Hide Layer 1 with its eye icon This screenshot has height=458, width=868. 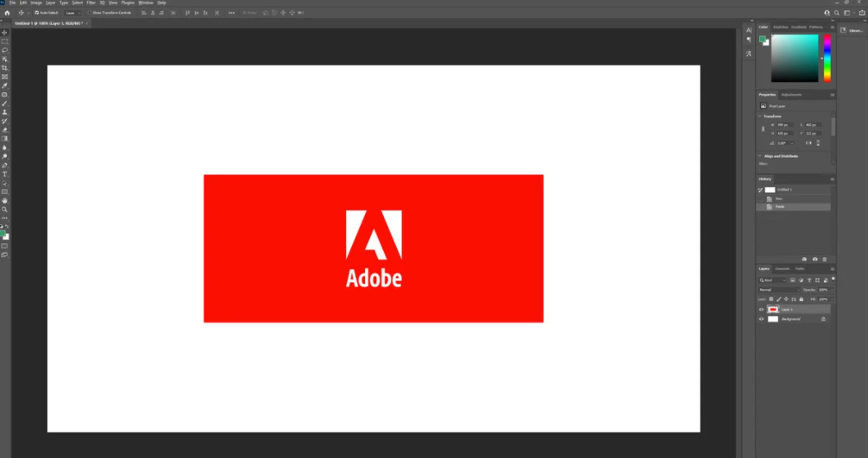[761, 309]
